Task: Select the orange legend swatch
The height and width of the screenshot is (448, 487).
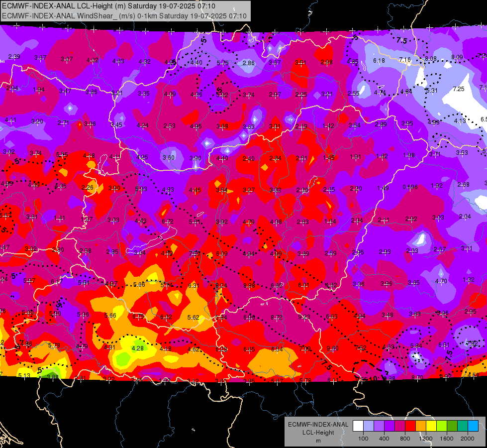Action: coord(421,426)
